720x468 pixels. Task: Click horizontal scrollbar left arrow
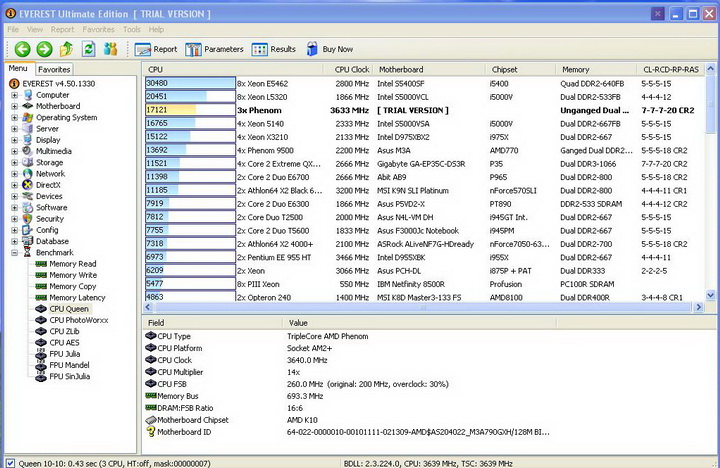(x=148, y=307)
